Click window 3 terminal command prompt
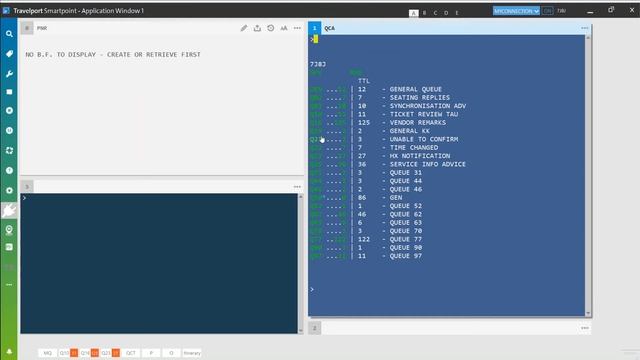Image resolution: width=640 pixels, height=360 pixels. (24, 198)
